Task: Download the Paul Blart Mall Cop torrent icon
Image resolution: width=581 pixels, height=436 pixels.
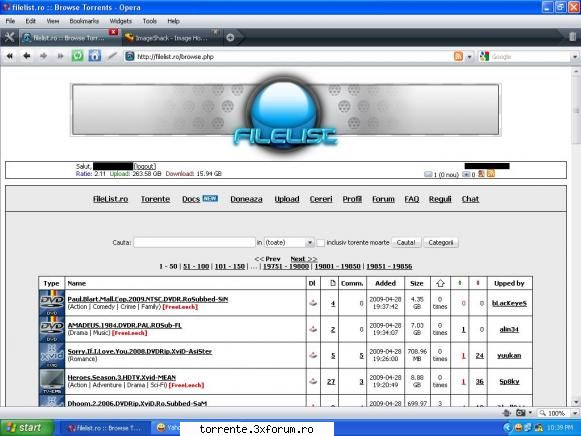Action: click(313, 303)
